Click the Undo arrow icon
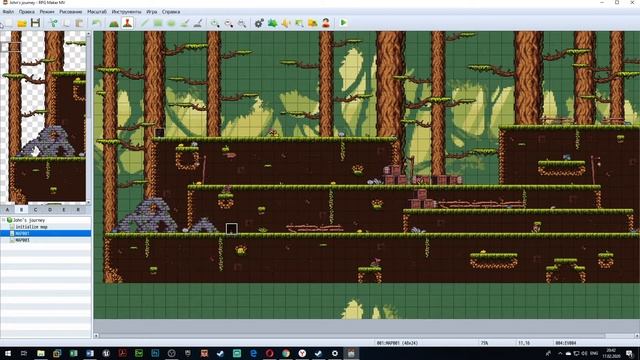The height and width of the screenshot is (360, 640). (96, 23)
